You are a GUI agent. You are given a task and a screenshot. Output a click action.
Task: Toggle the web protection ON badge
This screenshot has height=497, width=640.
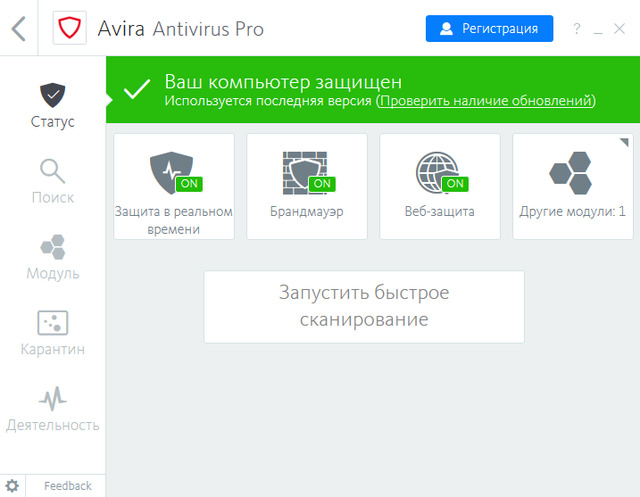[455, 184]
